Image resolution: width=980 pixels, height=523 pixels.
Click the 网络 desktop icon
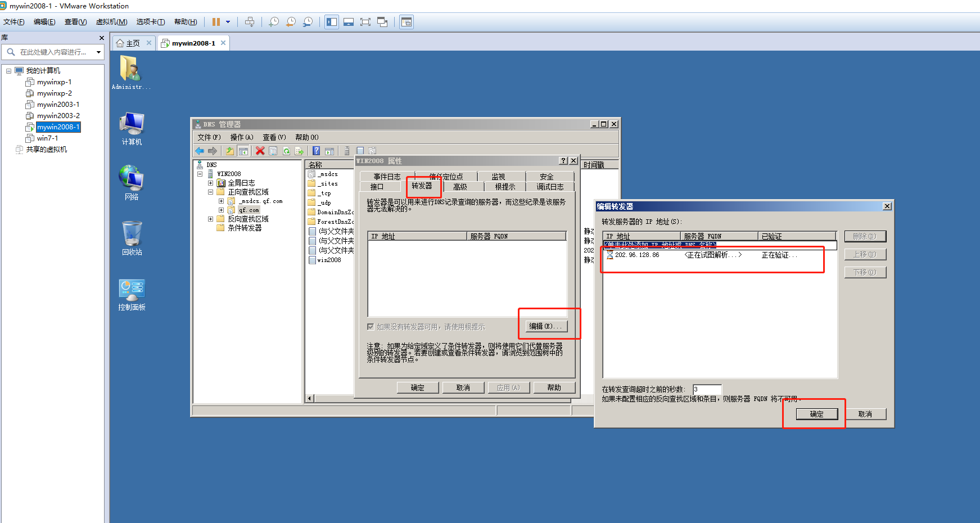132,183
